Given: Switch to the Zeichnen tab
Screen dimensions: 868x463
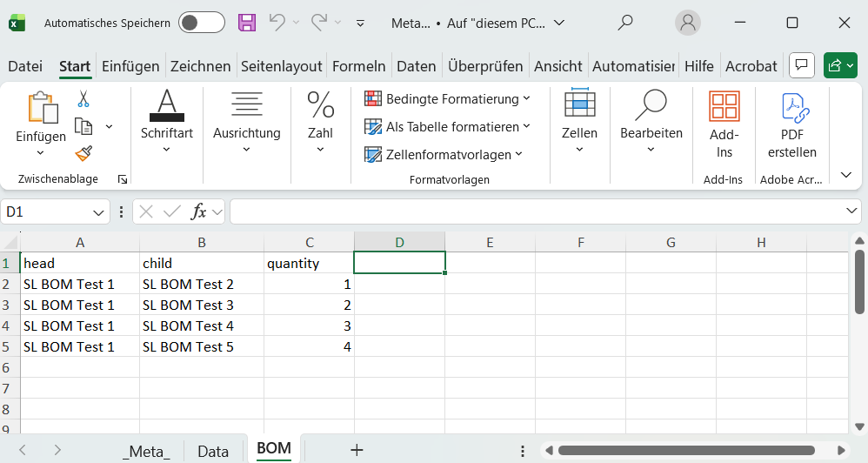Looking at the screenshot, I should point(200,66).
